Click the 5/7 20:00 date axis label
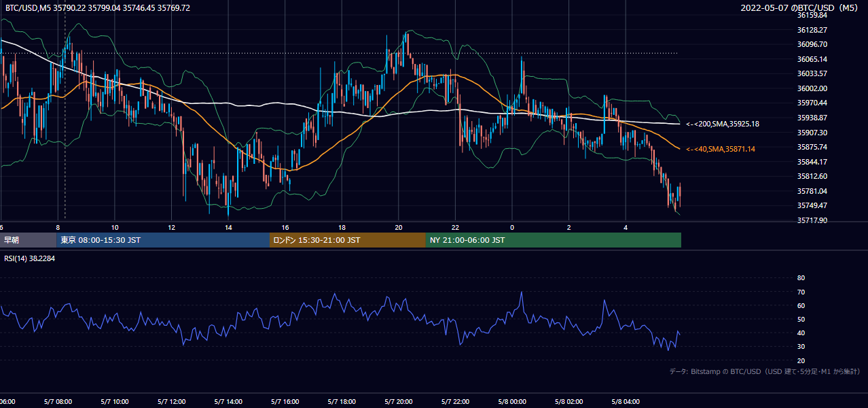868x408 pixels. pos(398,402)
